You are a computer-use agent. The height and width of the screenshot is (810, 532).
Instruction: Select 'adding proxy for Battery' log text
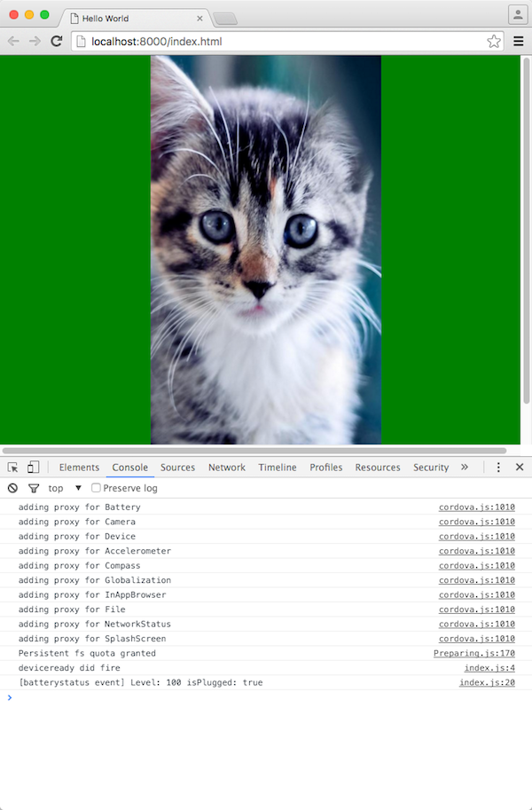pyautogui.click(x=79, y=507)
